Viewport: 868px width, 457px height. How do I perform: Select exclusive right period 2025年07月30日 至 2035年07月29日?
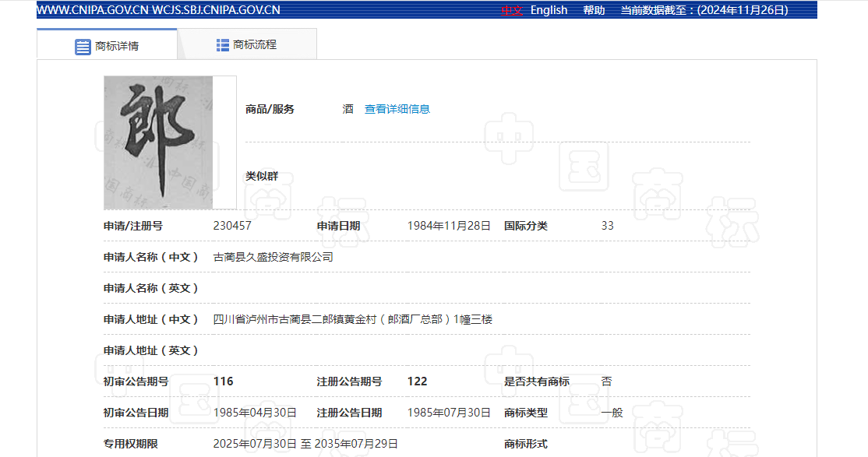coord(305,444)
